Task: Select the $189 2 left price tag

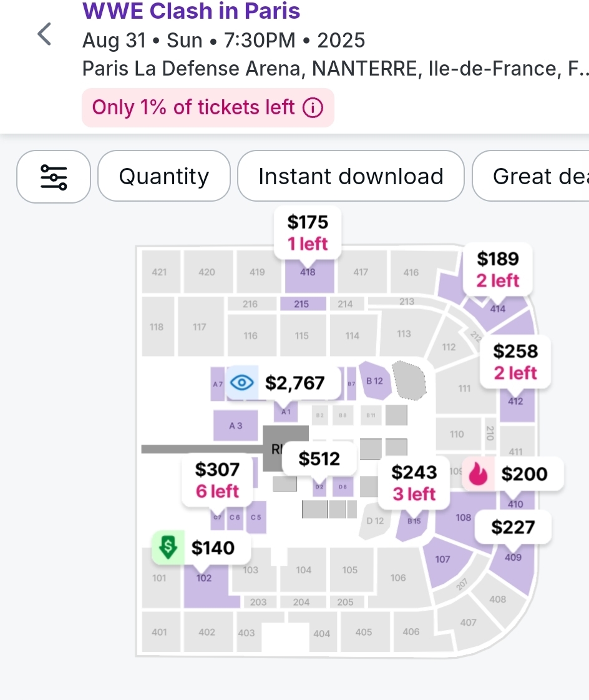Action: coord(497,269)
